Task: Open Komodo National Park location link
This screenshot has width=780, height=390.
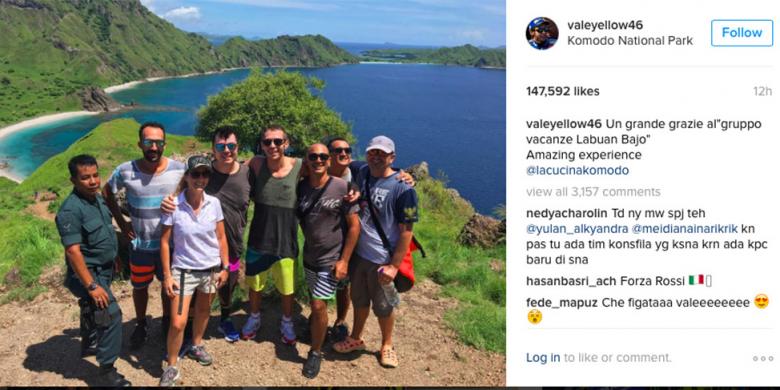Action: 630,41
